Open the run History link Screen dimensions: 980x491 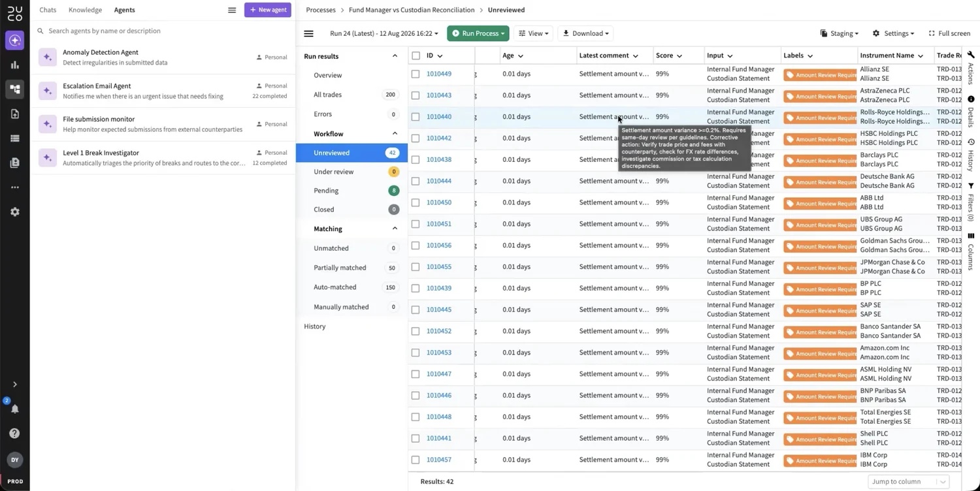pyautogui.click(x=315, y=326)
